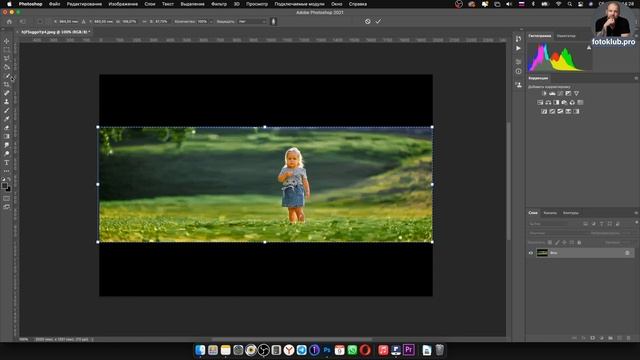This screenshot has width=640, height=360.
Task: Open the Фильтр menu
Action: click(x=219, y=4)
